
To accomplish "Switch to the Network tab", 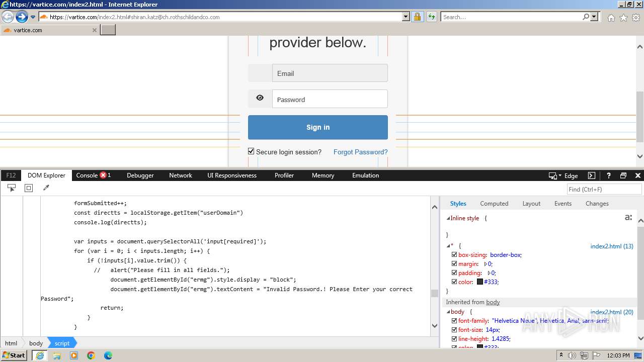I will 181,175.
